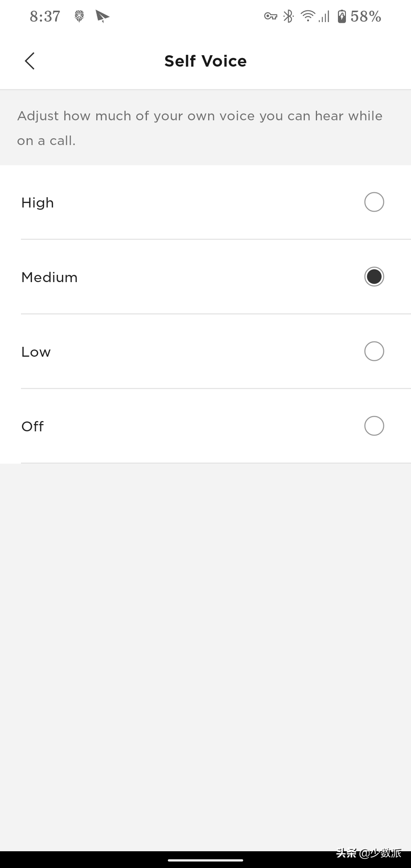Tap the High option label
411x868 pixels.
click(38, 203)
